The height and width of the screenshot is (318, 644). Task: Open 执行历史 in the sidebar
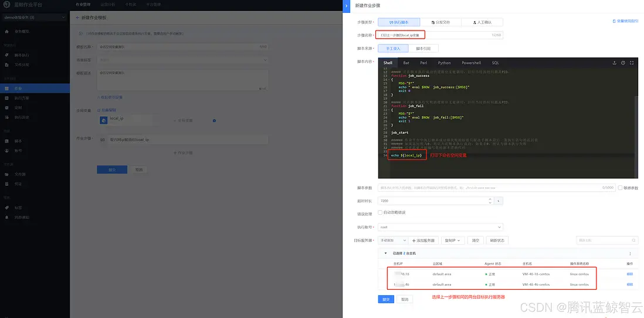coord(22,117)
